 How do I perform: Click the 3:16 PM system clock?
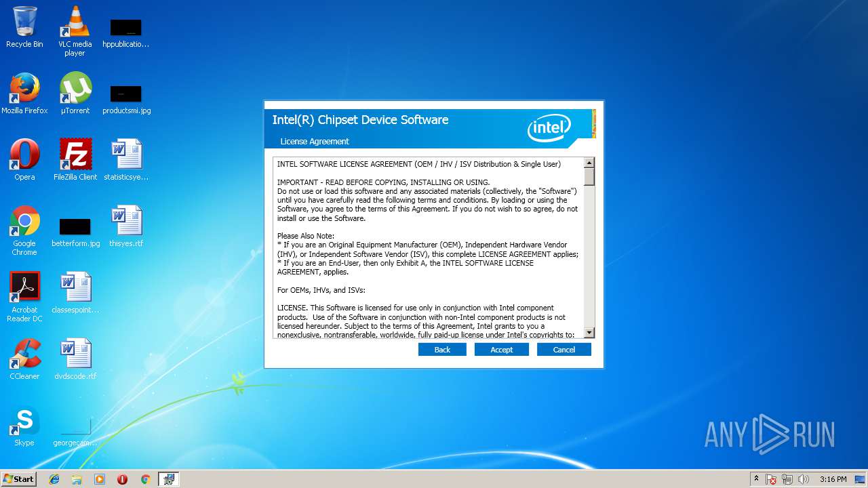coord(833,479)
